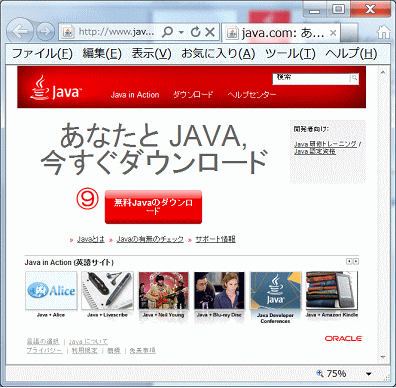This screenshot has width=396, height=388.
Task: Open the Javaの有無のチェック link
Action: (150, 239)
